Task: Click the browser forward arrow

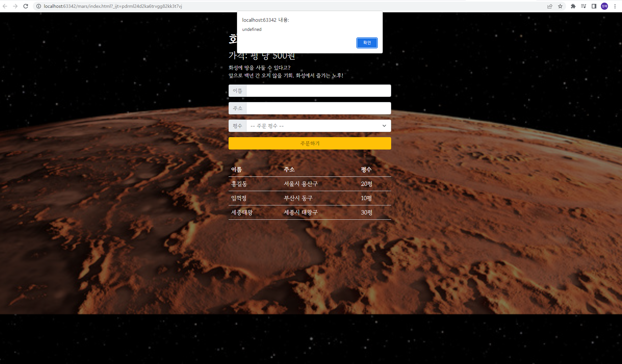Action: coord(15,6)
